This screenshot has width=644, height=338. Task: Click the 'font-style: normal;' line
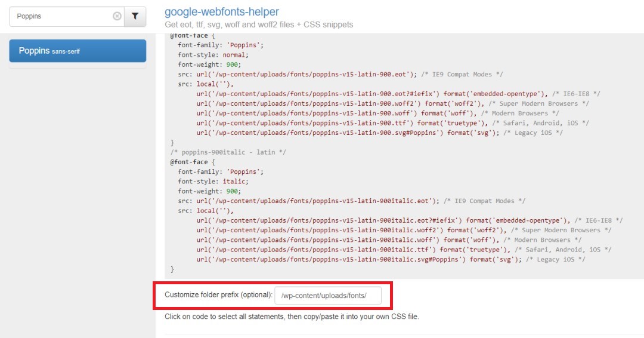(x=213, y=55)
